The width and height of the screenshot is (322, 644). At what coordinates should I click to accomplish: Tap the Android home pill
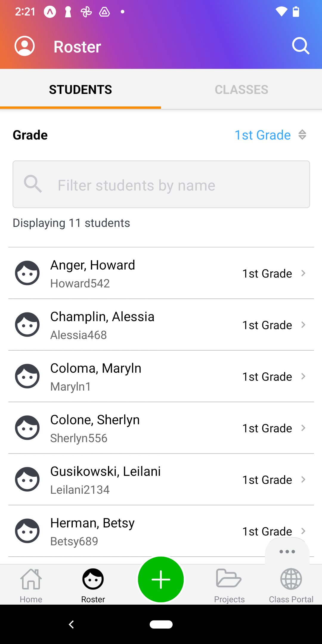(x=161, y=624)
